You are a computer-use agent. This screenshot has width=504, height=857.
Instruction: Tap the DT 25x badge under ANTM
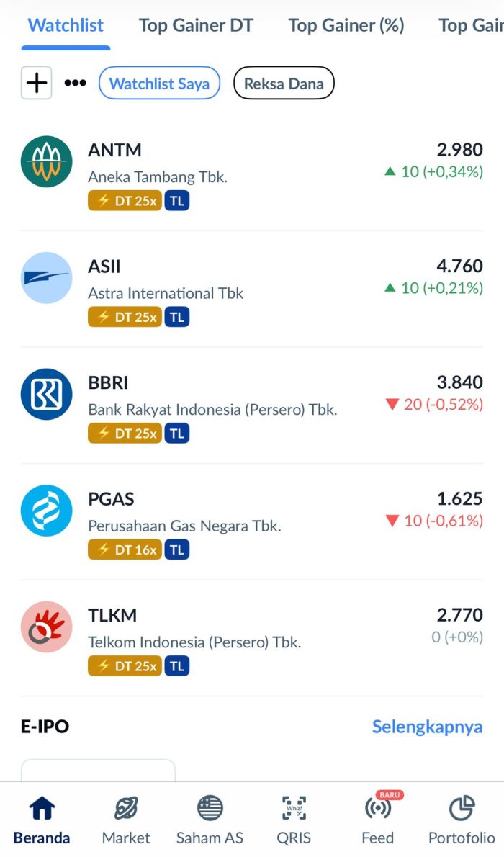coord(125,200)
